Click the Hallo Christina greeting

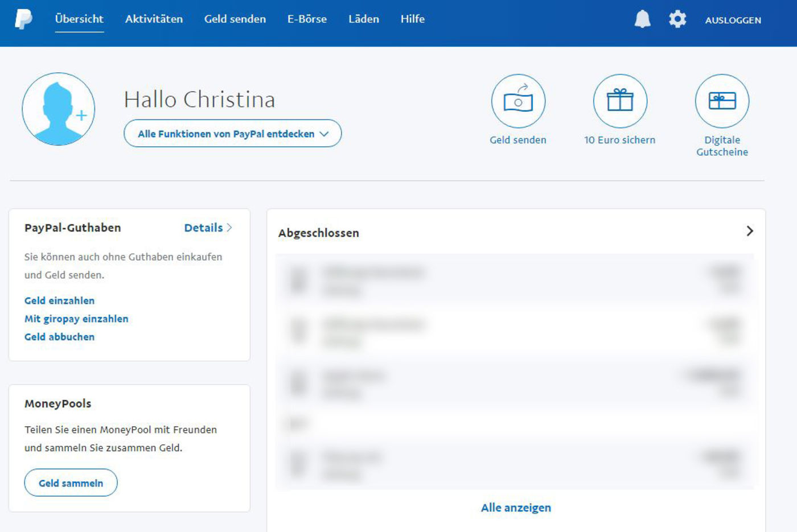pyautogui.click(x=200, y=100)
